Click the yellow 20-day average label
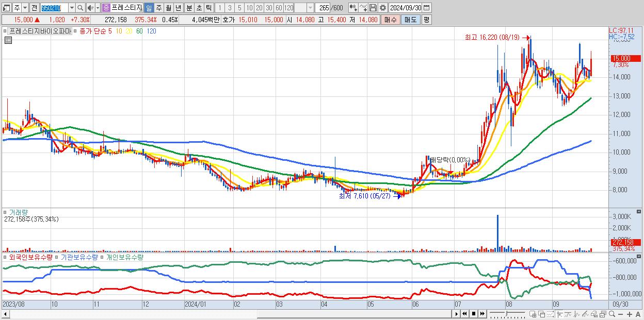This screenshot has height=320, width=644. click(x=129, y=31)
